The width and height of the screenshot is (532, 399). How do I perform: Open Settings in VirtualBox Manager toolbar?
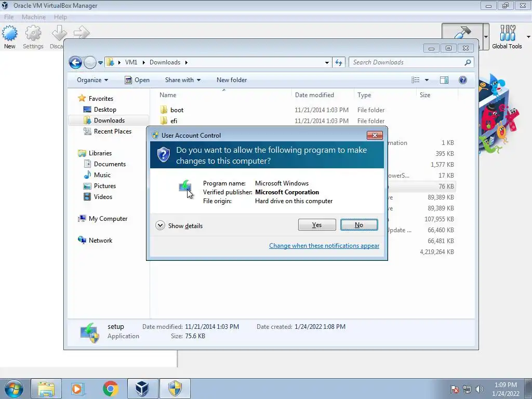(x=33, y=37)
